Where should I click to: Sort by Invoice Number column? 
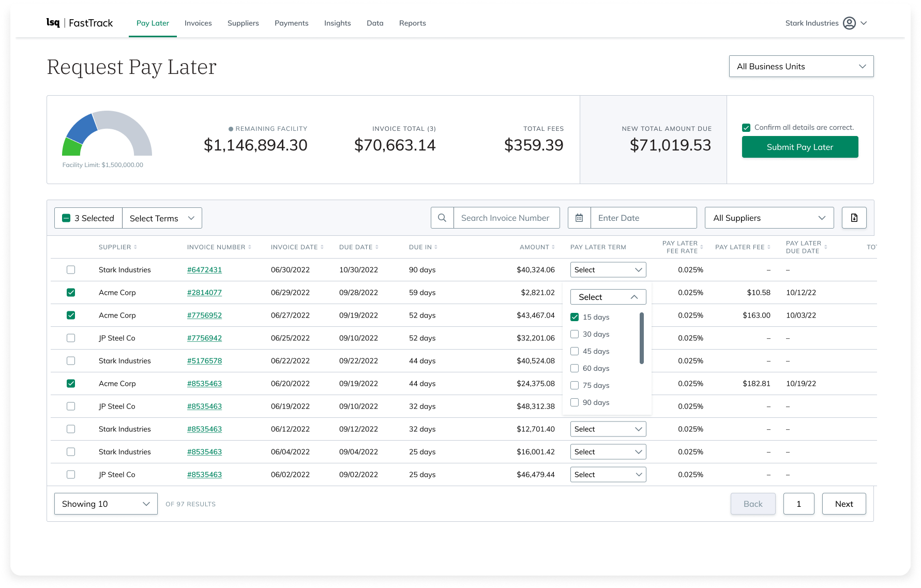tap(249, 247)
